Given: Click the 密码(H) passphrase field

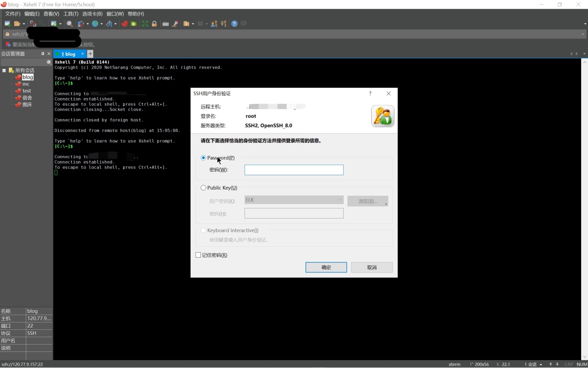Looking at the screenshot, I should (294, 213).
